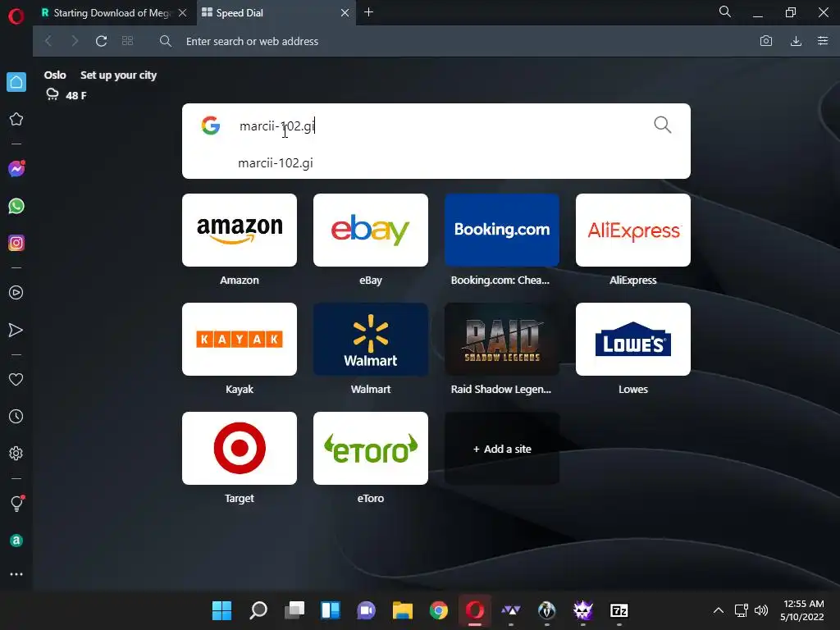Viewport: 840px width, 630px height.
Task: Open the Windows Start menu
Action: coord(221,610)
